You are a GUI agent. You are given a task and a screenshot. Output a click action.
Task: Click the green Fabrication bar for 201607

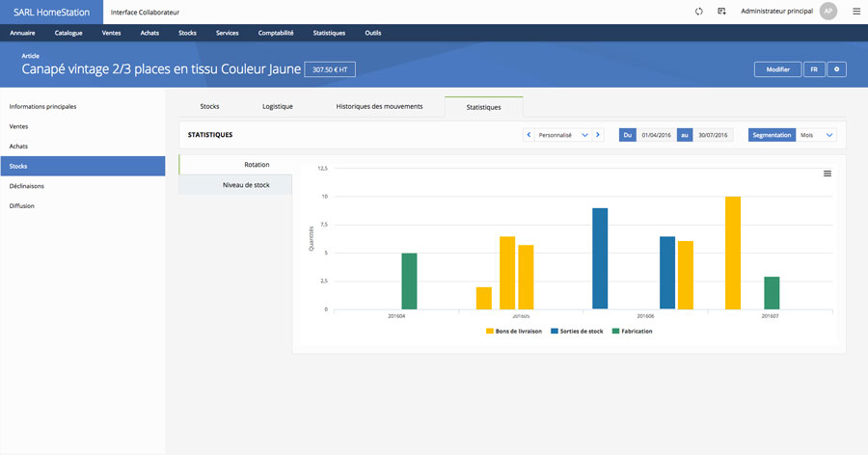click(772, 293)
